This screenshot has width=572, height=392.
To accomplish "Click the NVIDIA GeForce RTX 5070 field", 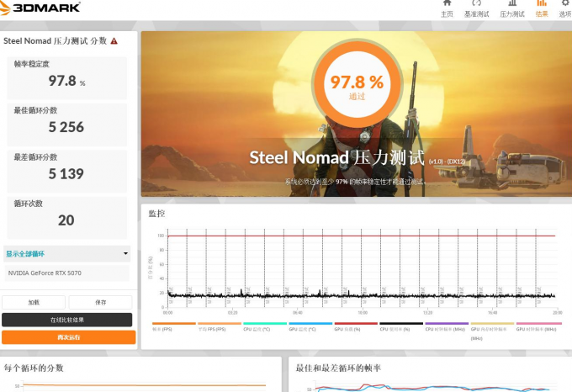I will (66, 273).
